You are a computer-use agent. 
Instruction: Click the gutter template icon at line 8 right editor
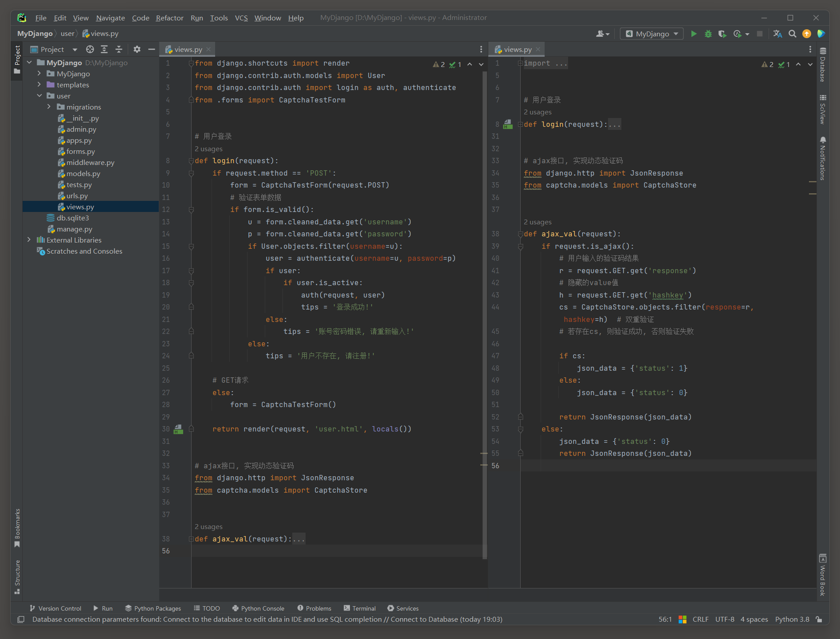tap(508, 124)
